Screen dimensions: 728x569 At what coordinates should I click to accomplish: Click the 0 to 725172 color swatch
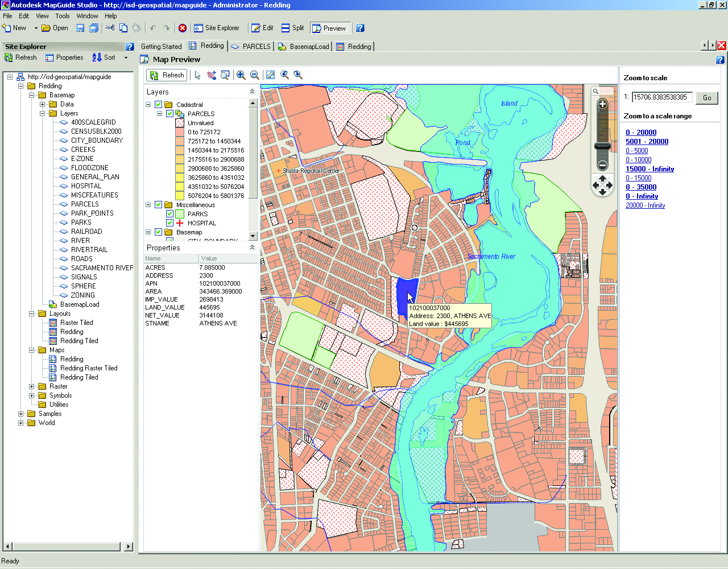click(x=180, y=132)
